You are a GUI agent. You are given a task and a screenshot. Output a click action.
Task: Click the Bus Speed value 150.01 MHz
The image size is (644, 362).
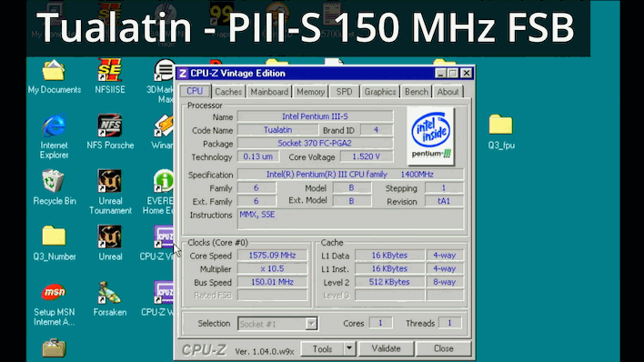272,282
